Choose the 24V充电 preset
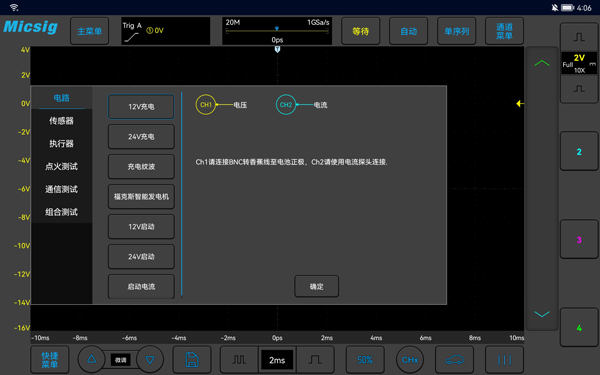The image size is (600, 375). click(141, 137)
